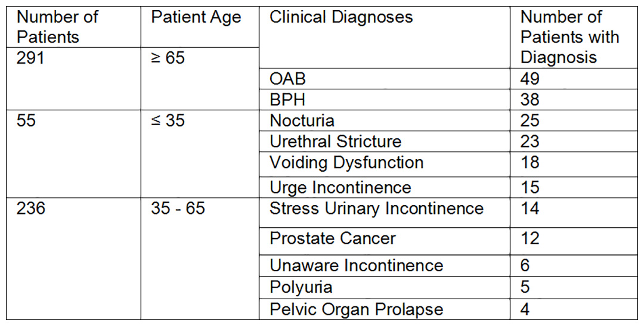
Task: Select the Polyuria cell
Action: pyautogui.click(x=385, y=287)
